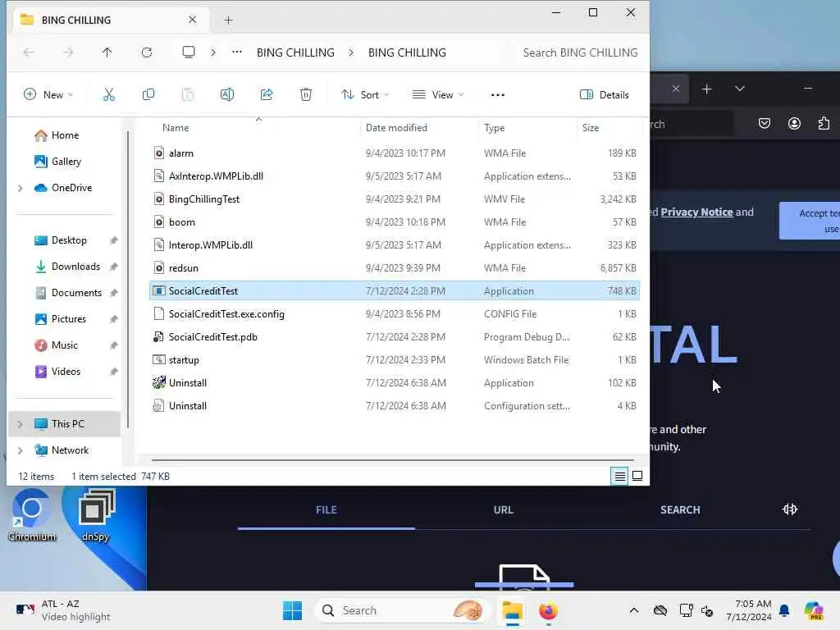Expand the hidden breadcrumb path ellipsis
Screen dimensions: 840x630
[x=237, y=52]
